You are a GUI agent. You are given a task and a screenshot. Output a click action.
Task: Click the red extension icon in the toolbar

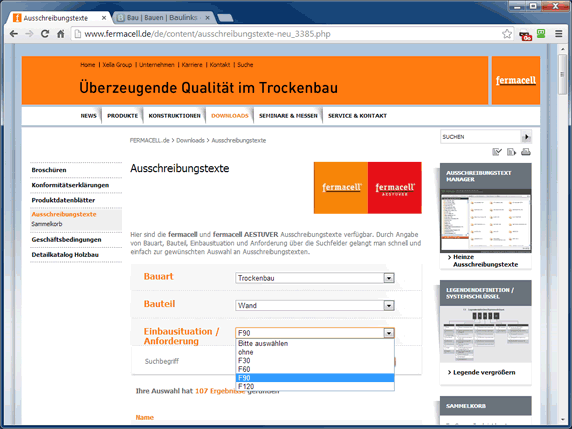[x=525, y=35]
